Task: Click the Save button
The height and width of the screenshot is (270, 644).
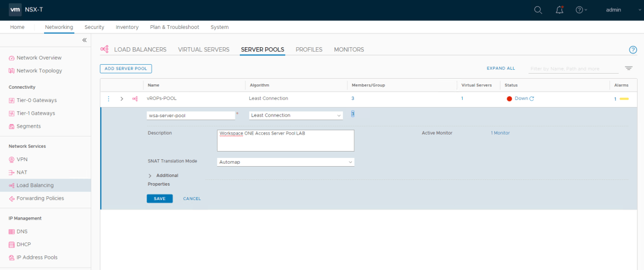Action: tap(159, 198)
